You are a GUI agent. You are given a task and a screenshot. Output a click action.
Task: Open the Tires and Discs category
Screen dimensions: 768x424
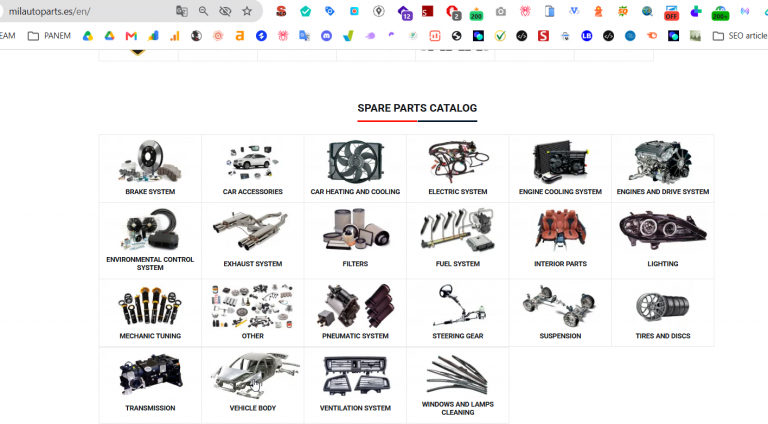coord(663,313)
